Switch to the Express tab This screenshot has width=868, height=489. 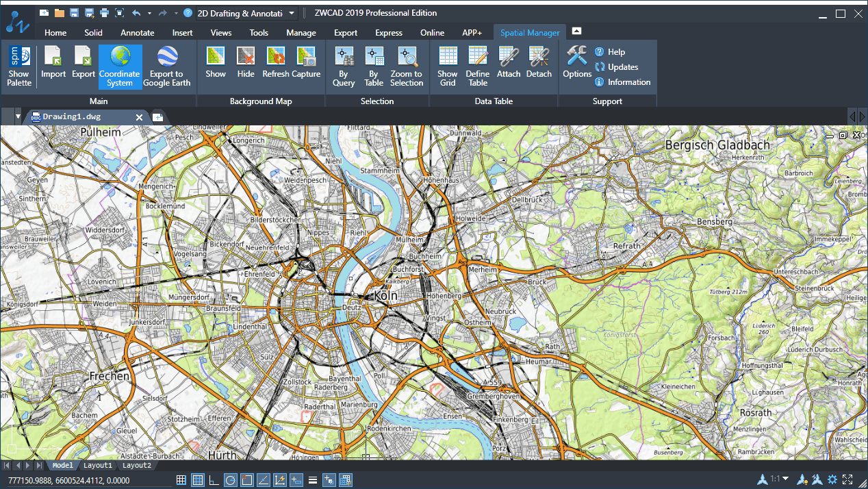[388, 33]
